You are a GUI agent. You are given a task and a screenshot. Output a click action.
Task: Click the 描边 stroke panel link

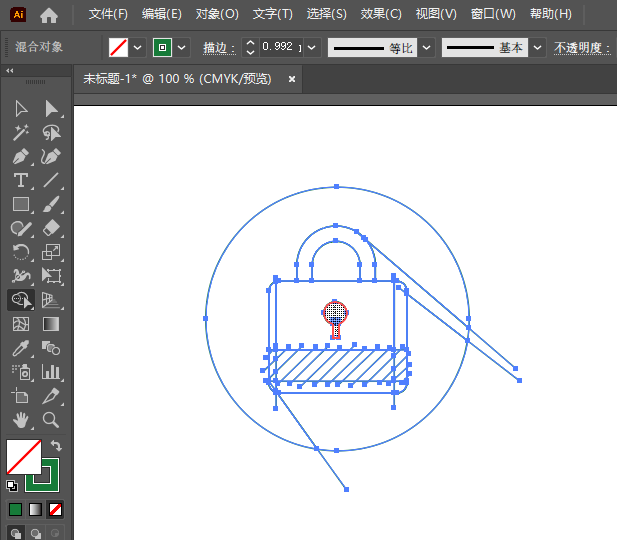click(x=219, y=48)
